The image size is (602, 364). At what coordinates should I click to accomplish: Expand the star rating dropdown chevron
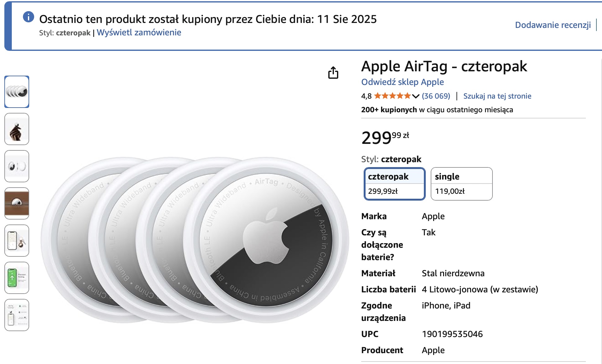tap(416, 96)
